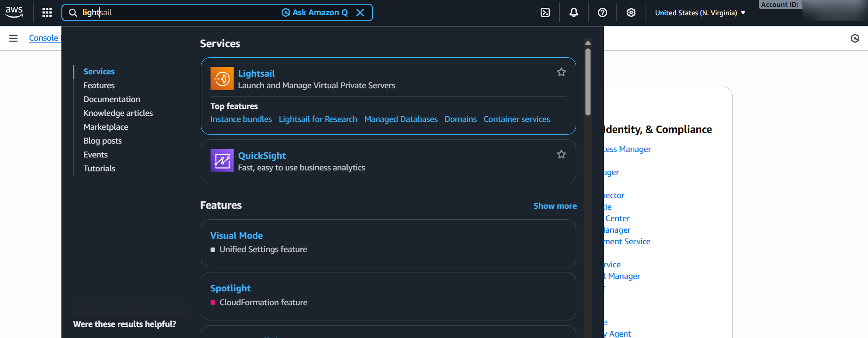The image size is (868, 338).
Task: Click the scrollbar up arrow
Action: [x=588, y=43]
